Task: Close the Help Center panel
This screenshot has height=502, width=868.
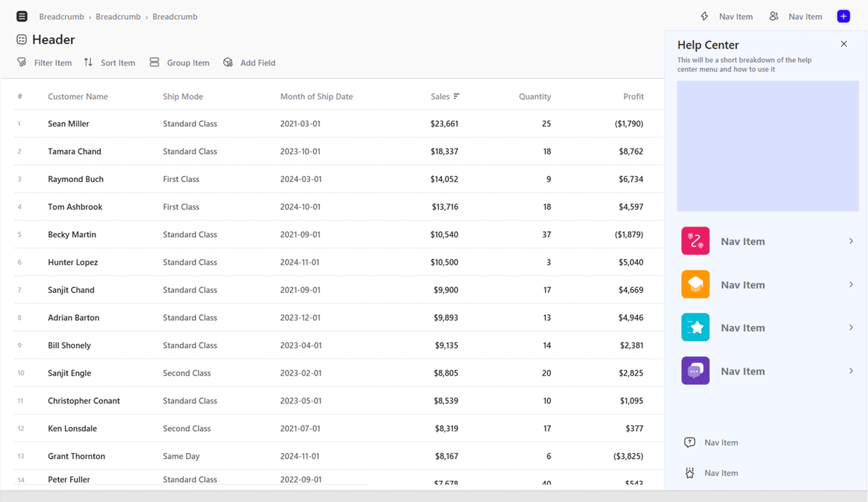Action: [844, 44]
